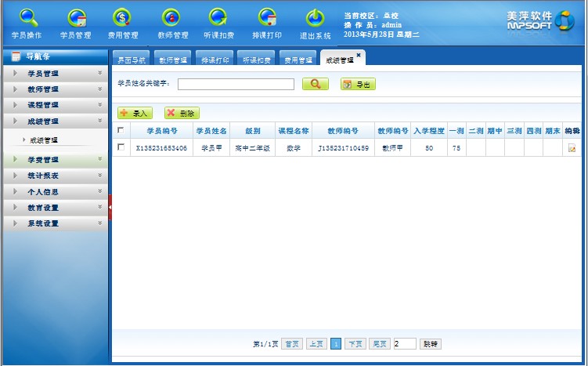Click the edit icon in the student row
The width and height of the screenshot is (588, 366).
[572, 147]
